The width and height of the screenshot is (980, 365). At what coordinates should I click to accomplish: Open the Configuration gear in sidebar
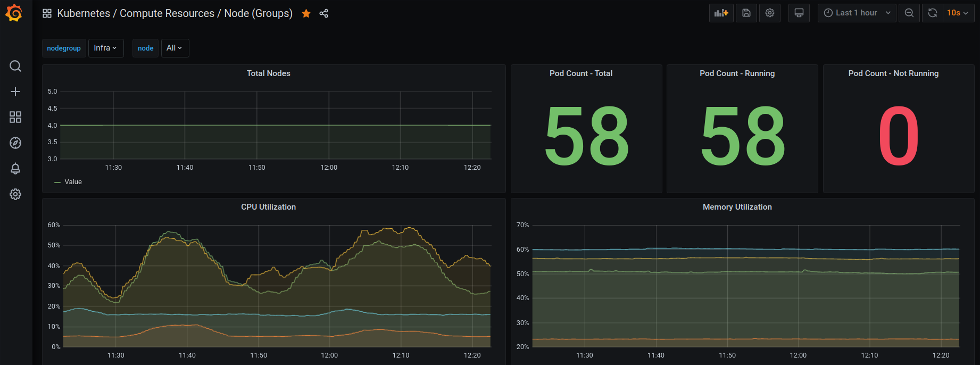pos(15,194)
